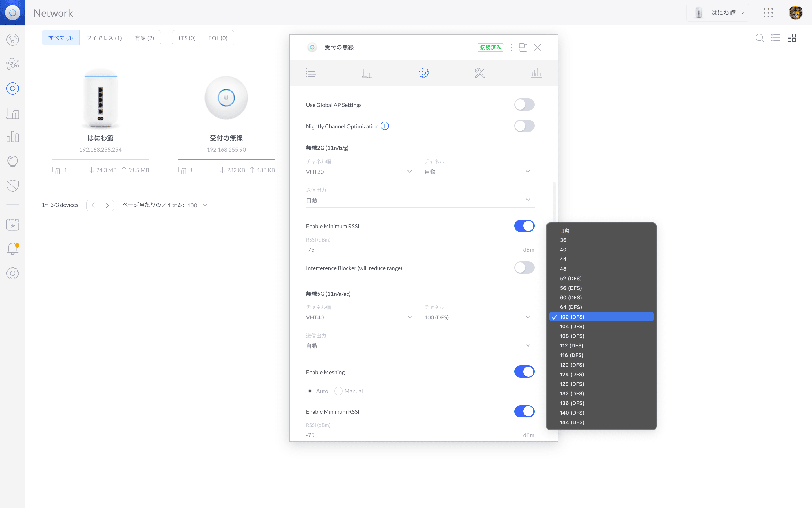This screenshot has height=508, width=812.
Task: Expand the 2G channel dropdown
Action: point(479,172)
